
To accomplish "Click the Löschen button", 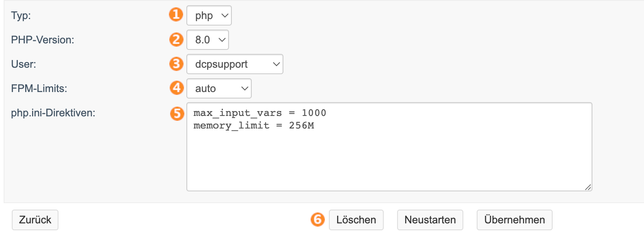I will pos(356,220).
